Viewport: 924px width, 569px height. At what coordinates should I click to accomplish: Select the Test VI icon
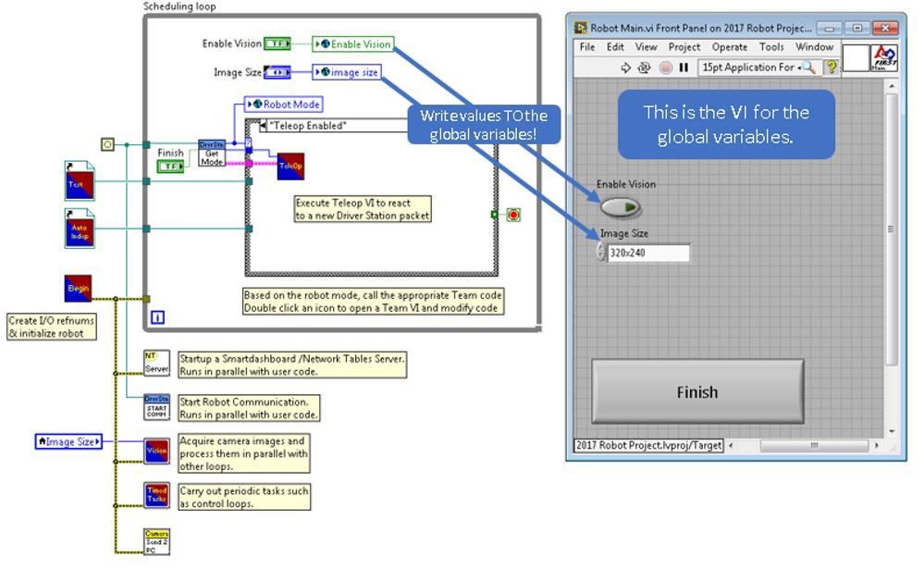click(80, 181)
